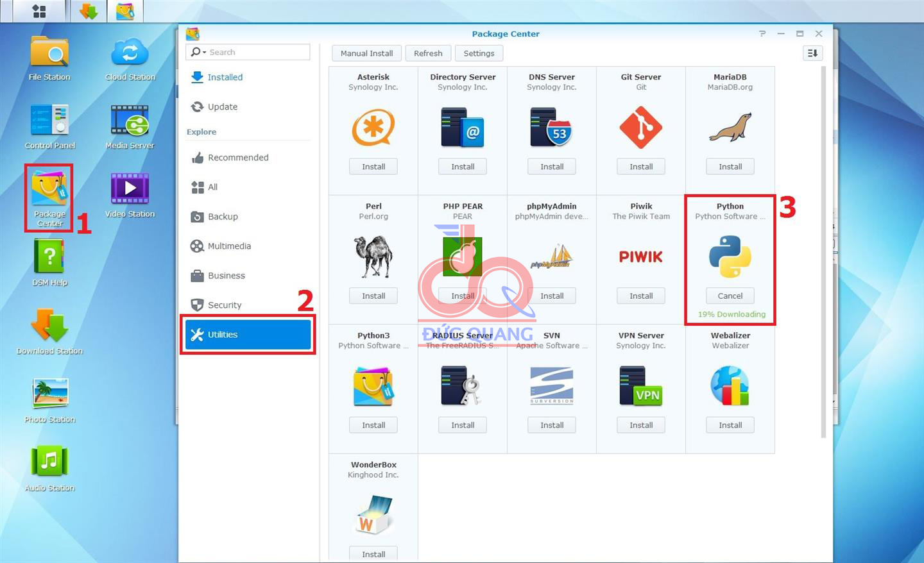Click the Git Server package icon

[641, 127]
